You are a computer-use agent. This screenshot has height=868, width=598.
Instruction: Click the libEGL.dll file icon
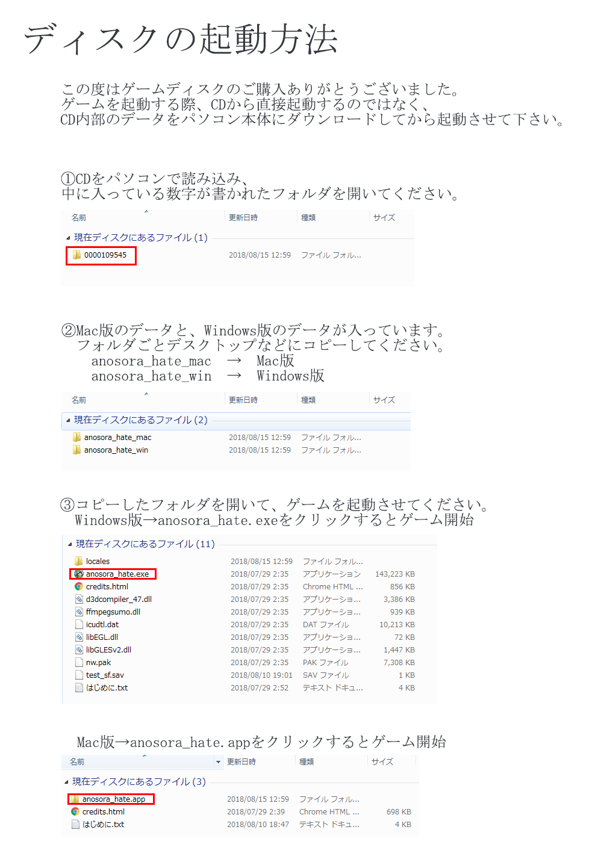click(79, 637)
